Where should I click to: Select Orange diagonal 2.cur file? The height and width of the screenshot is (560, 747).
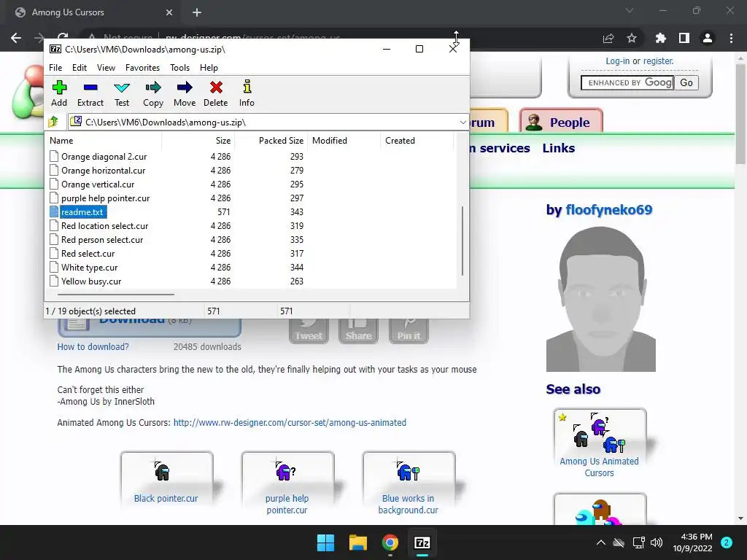pos(104,157)
